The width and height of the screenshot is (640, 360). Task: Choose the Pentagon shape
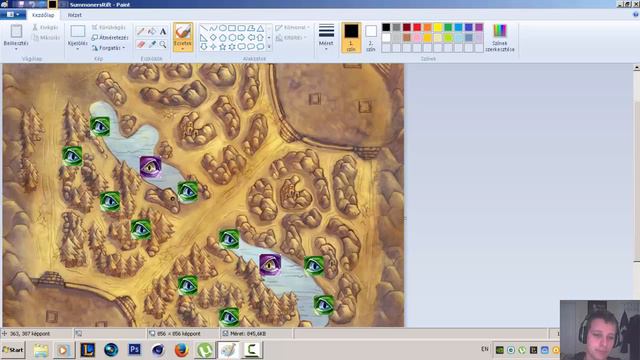pos(222,38)
